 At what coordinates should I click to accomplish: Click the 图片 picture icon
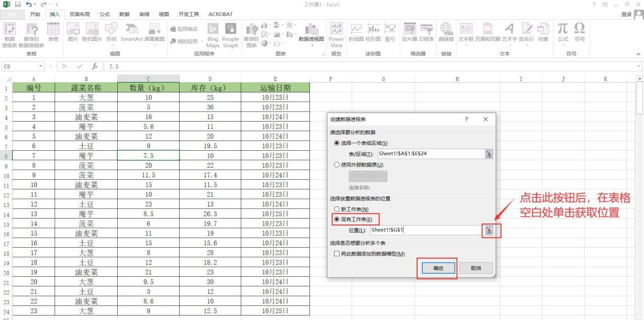coord(73,33)
